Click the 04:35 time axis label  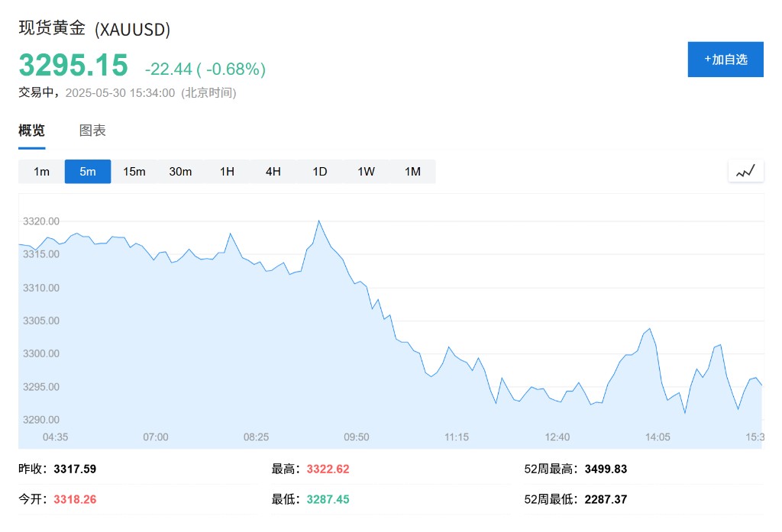pyautogui.click(x=55, y=437)
